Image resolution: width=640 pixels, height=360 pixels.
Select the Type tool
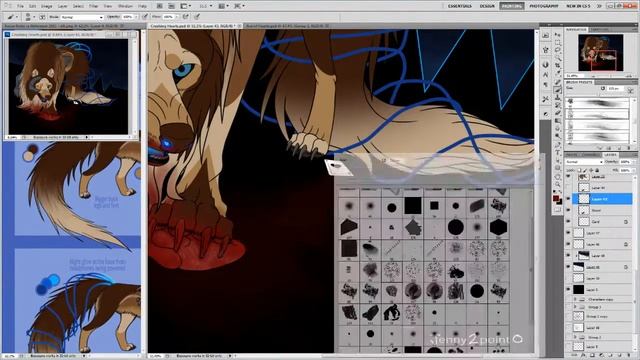pyautogui.click(x=558, y=152)
